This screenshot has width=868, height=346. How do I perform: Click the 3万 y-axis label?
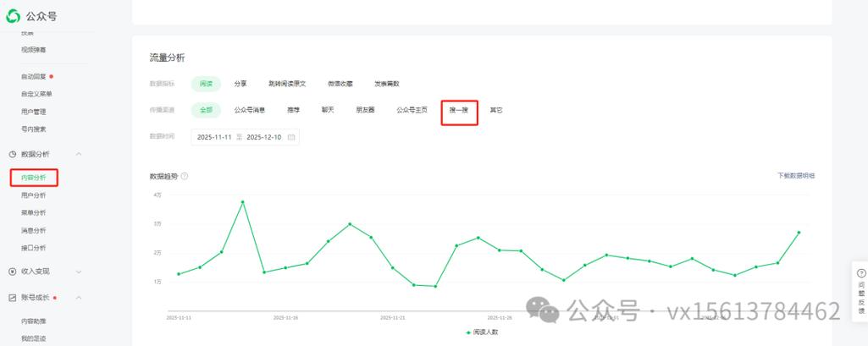pos(158,224)
